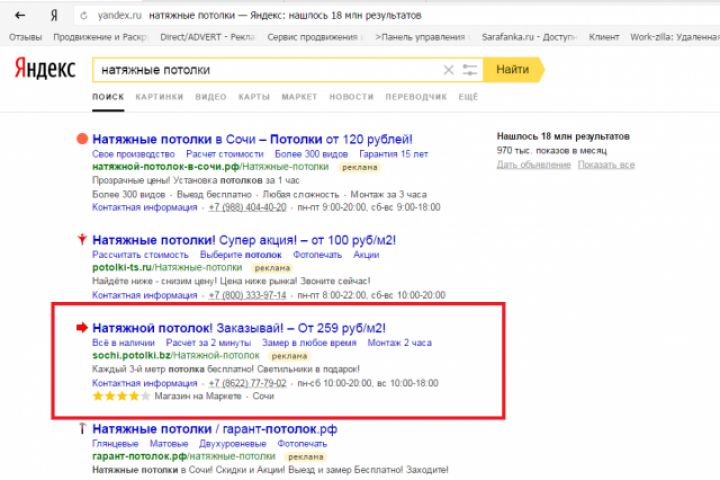Switch to the Картинки tab
The height and width of the screenshot is (480, 720).
pyautogui.click(x=159, y=97)
